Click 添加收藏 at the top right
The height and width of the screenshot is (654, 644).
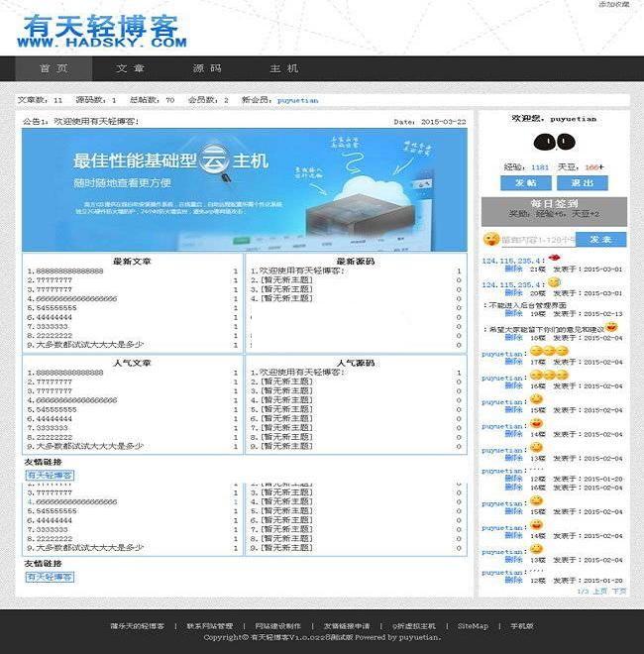tap(613, 5)
